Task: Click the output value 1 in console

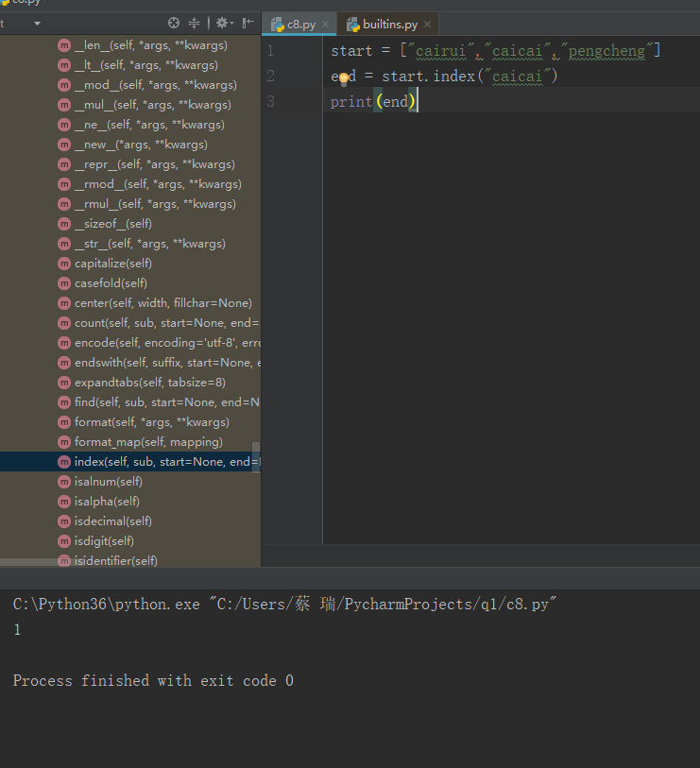Action: [x=17, y=630]
